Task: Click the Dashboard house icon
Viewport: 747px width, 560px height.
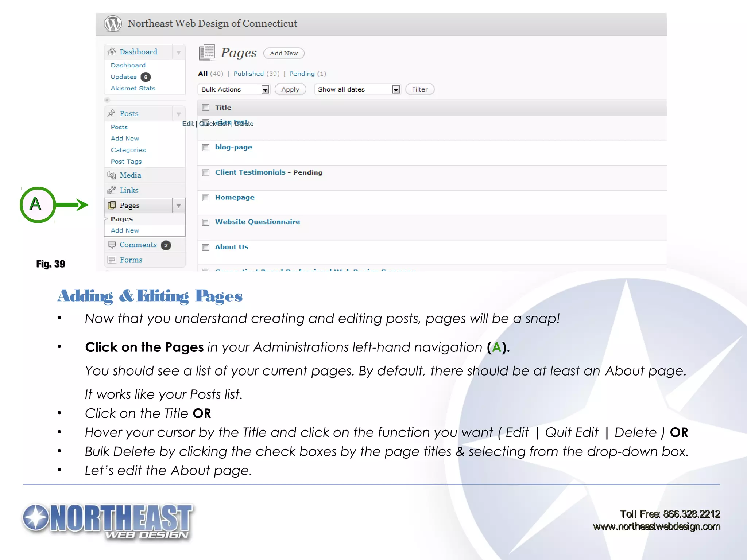Action: coord(112,52)
